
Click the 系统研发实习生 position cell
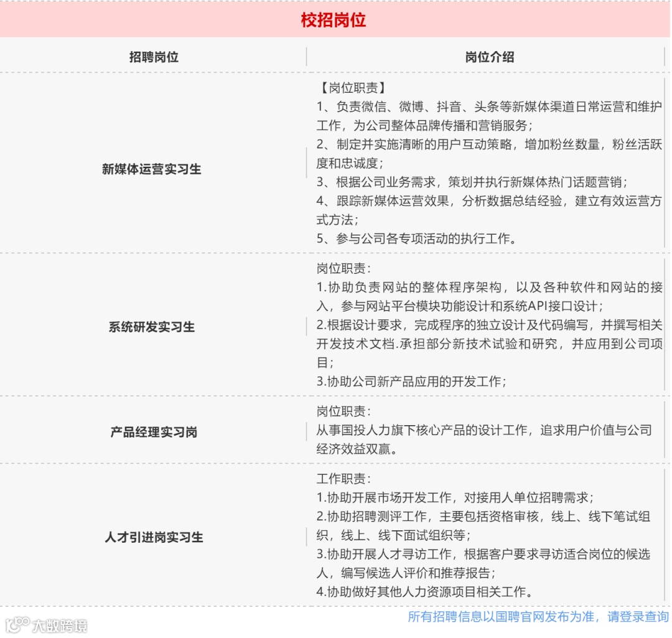click(x=151, y=327)
